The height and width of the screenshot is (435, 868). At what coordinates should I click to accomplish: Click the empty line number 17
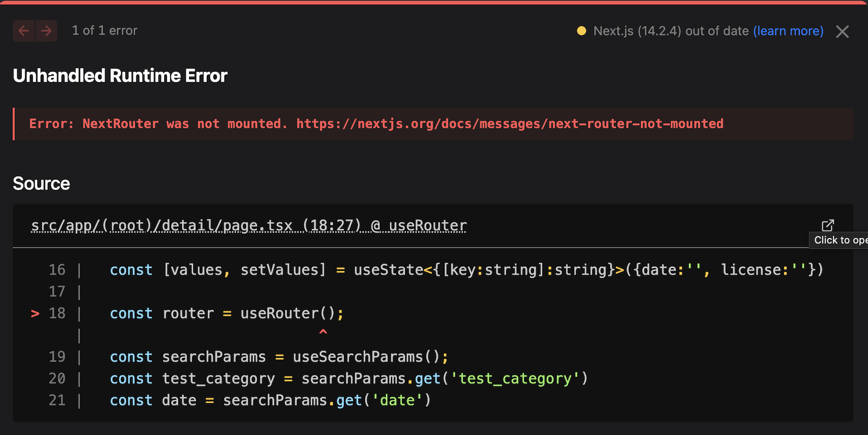[57, 292]
